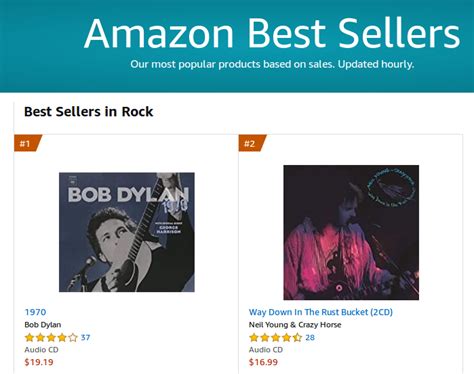Click Audio CD format under Rust Bucket

266,350
